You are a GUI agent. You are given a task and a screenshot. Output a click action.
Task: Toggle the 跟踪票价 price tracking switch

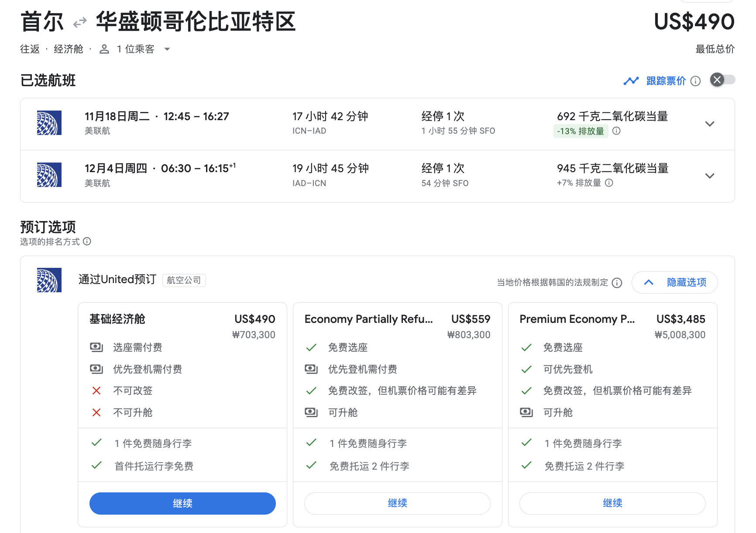click(x=722, y=80)
